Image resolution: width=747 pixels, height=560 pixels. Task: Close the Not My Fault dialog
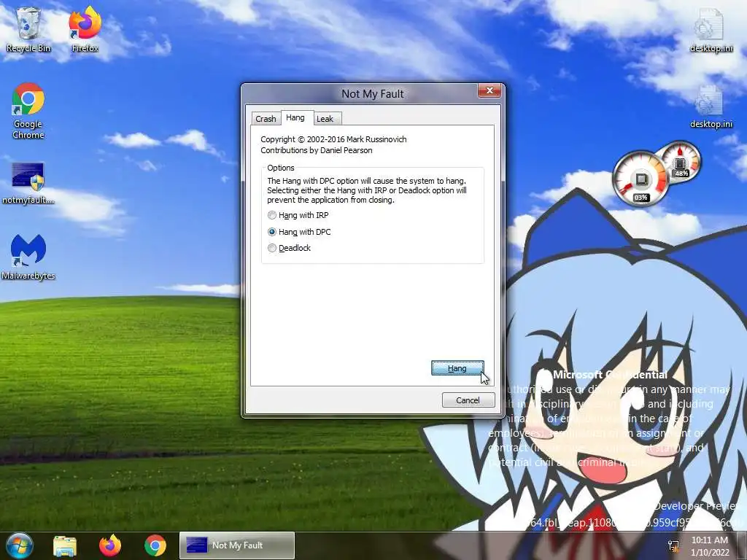pyautogui.click(x=489, y=90)
